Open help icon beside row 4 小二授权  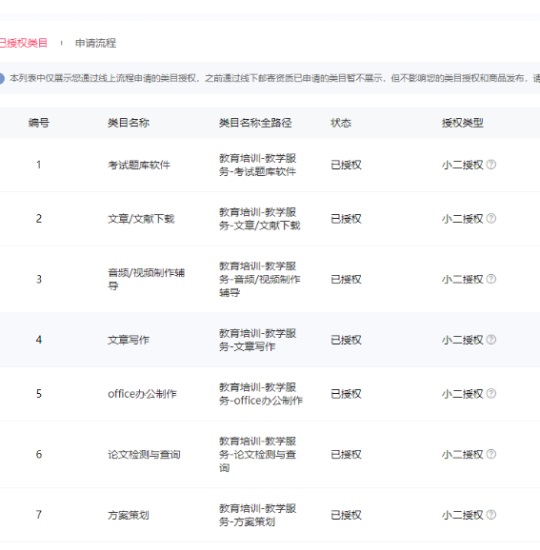[x=492, y=340]
